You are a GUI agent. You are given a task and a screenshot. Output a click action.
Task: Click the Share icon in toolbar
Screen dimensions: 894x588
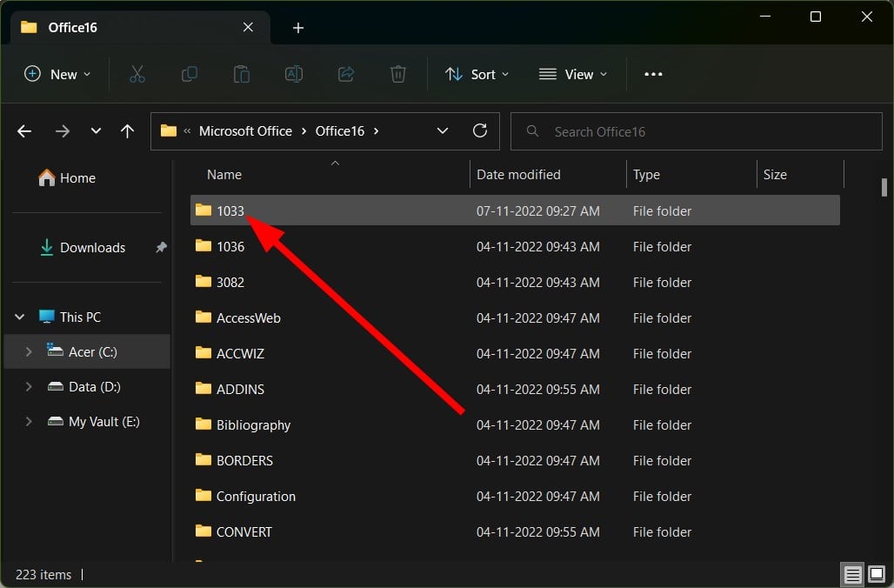[346, 74]
